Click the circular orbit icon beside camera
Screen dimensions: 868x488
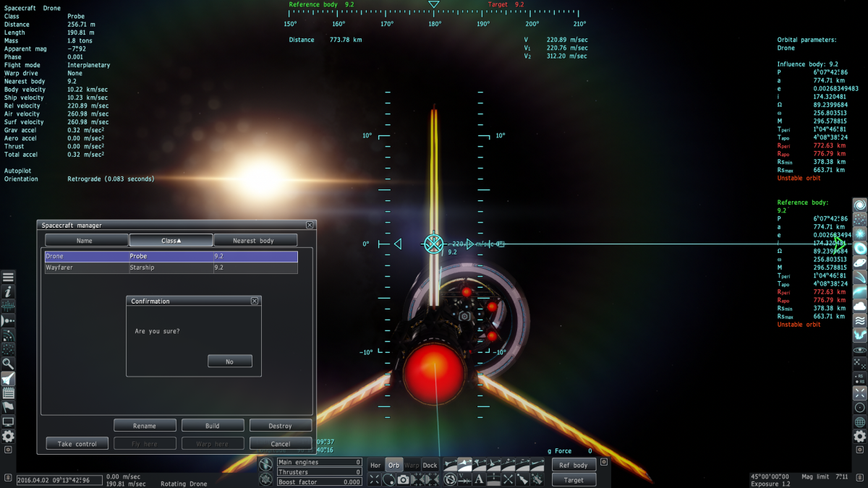point(388,479)
